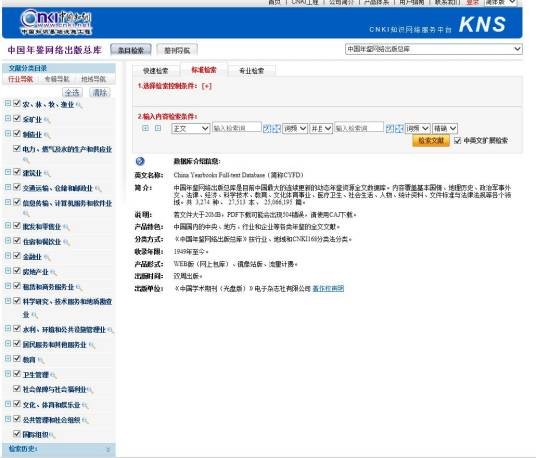Collapse the 采矿业 tree node
The width and height of the screenshot is (536, 458).
(x=8, y=118)
